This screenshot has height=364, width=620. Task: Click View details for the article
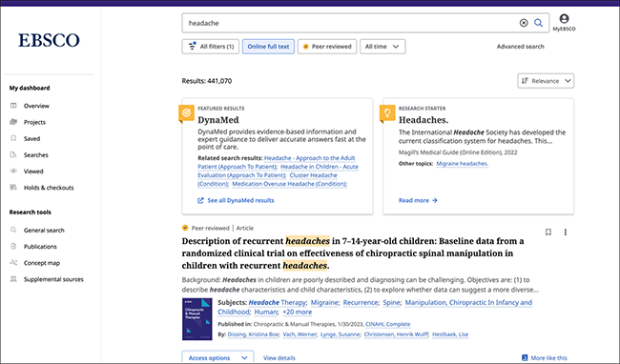279,358
